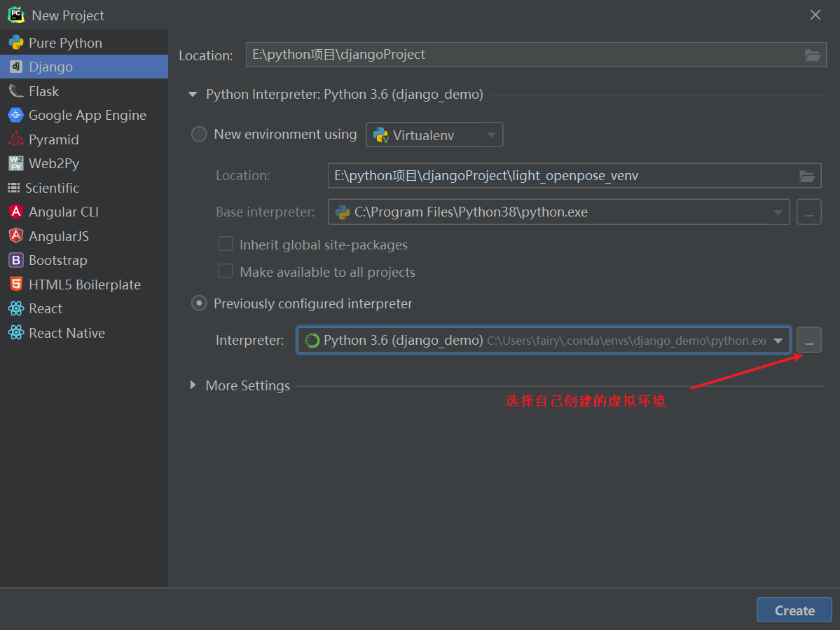Click the Create button

(794, 610)
